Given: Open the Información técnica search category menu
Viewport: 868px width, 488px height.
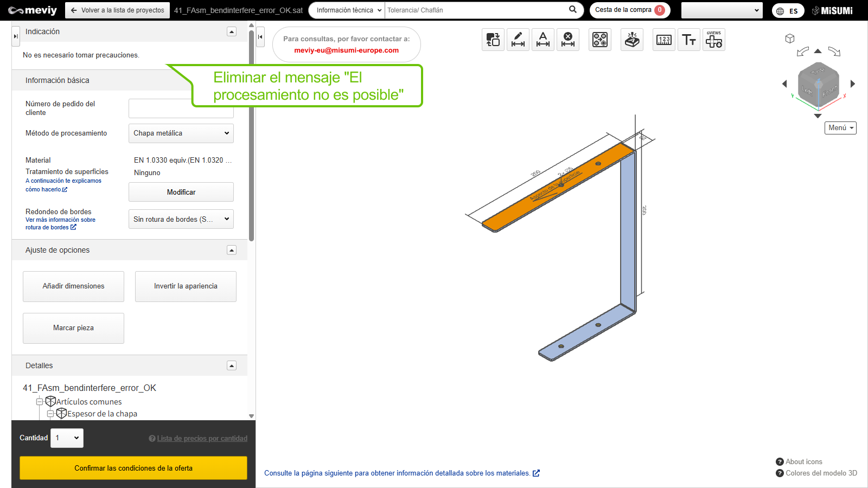Looking at the screenshot, I should pyautogui.click(x=348, y=10).
